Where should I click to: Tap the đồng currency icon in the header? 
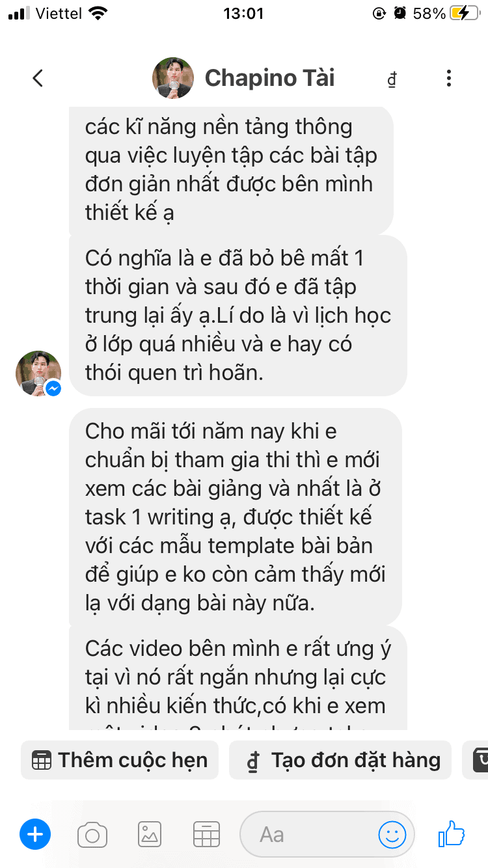click(x=392, y=80)
